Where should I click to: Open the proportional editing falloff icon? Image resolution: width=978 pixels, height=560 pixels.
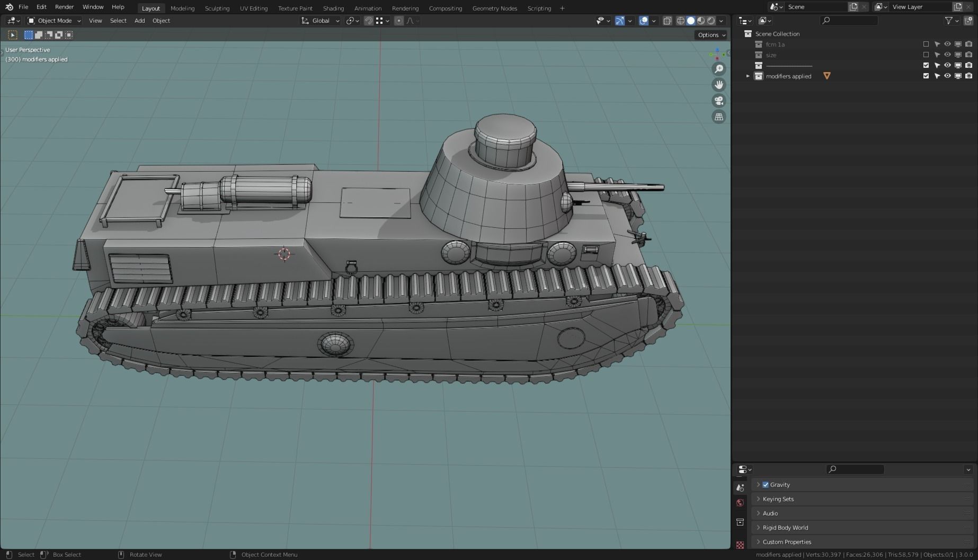pyautogui.click(x=410, y=20)
